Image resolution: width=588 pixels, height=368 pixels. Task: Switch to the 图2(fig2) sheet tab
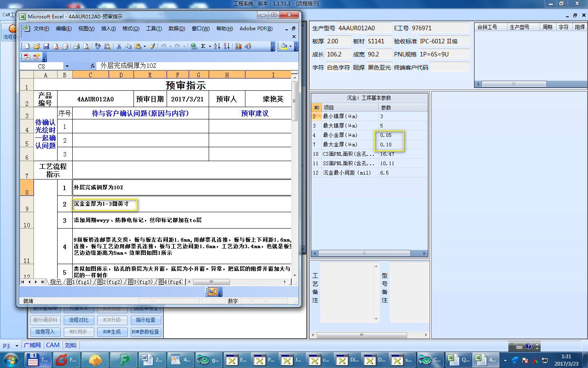110,282
